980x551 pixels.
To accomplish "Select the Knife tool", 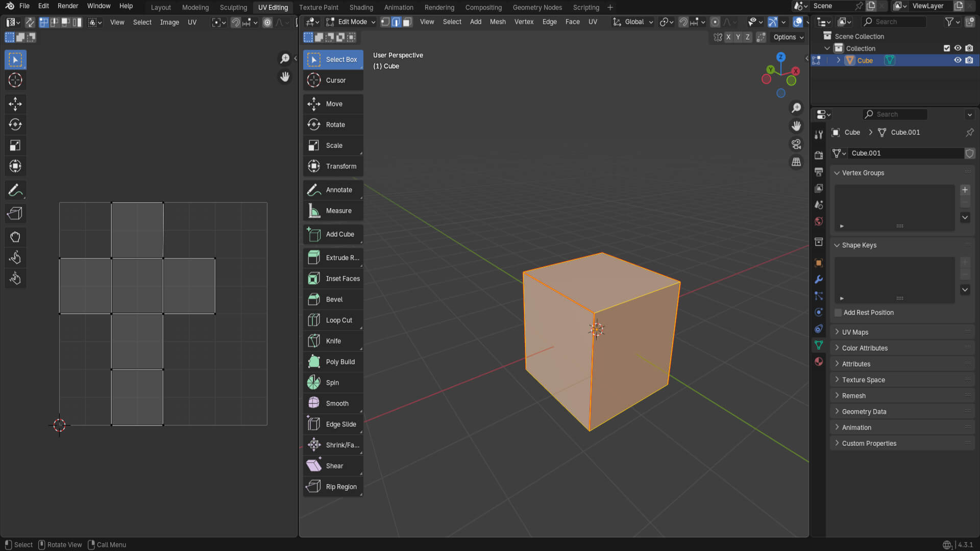I will pos(333,341).
